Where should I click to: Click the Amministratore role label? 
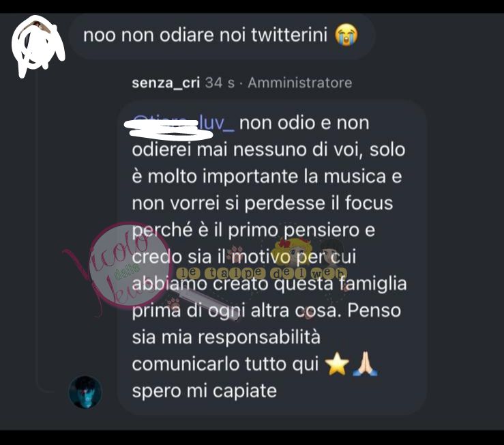click(300, 83)
